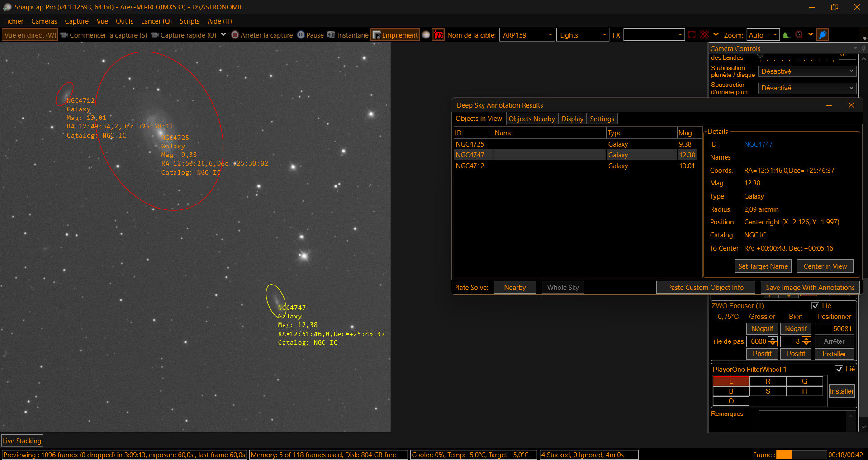Click Nearby plate solve button

pyautogui.click(x=515, y=288)
